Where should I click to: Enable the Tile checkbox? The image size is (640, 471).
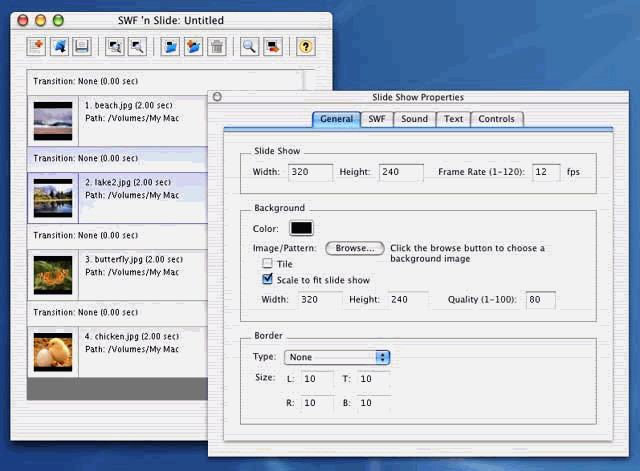pyautogui.click(x=267, y=263)
